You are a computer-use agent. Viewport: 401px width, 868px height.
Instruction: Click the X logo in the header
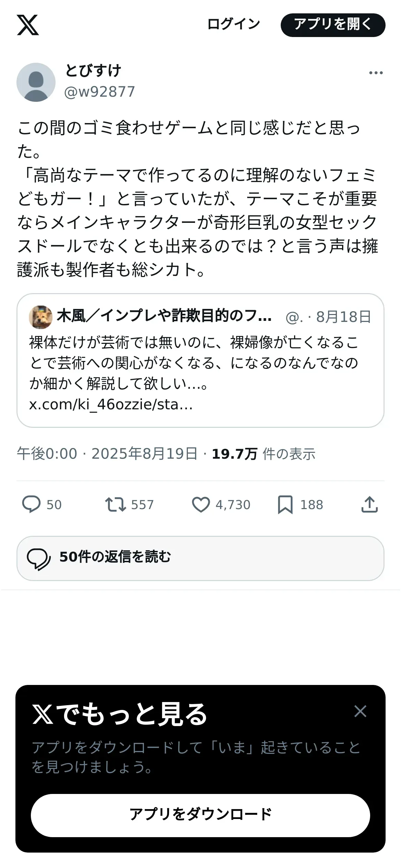click(28, 25)
